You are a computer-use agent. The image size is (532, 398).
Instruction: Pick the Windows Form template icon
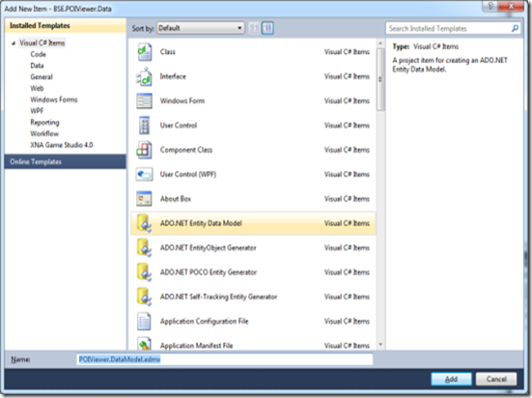click(144, 100)
